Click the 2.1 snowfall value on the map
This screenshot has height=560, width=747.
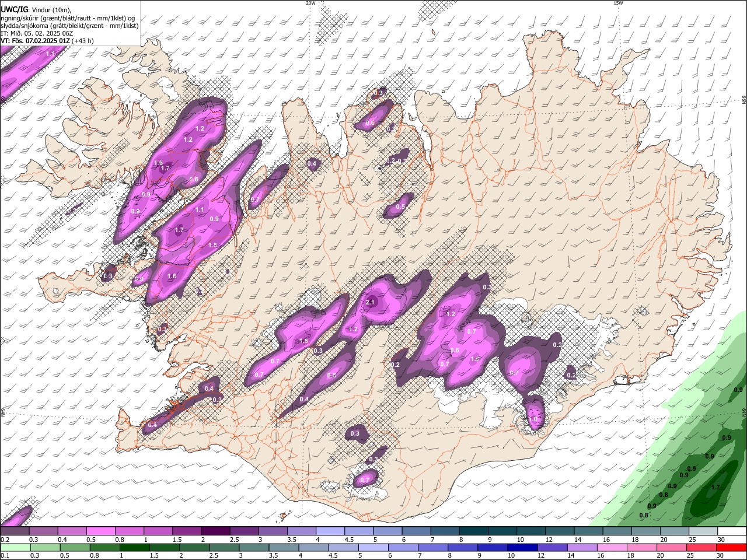pos(369,303)
